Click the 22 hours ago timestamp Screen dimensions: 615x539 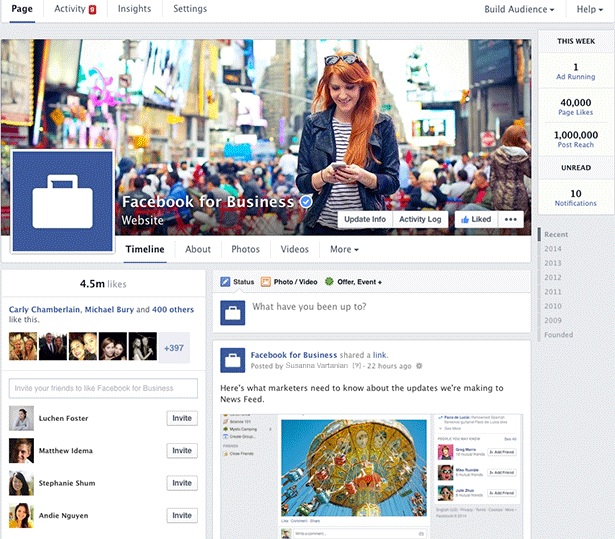pyautogui.click(x=389, y=366)
